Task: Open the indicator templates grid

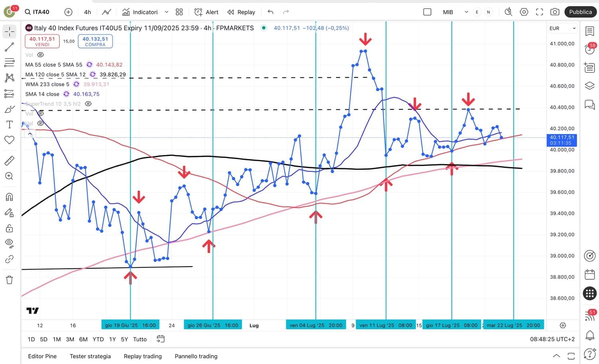Action: (179, 12)
